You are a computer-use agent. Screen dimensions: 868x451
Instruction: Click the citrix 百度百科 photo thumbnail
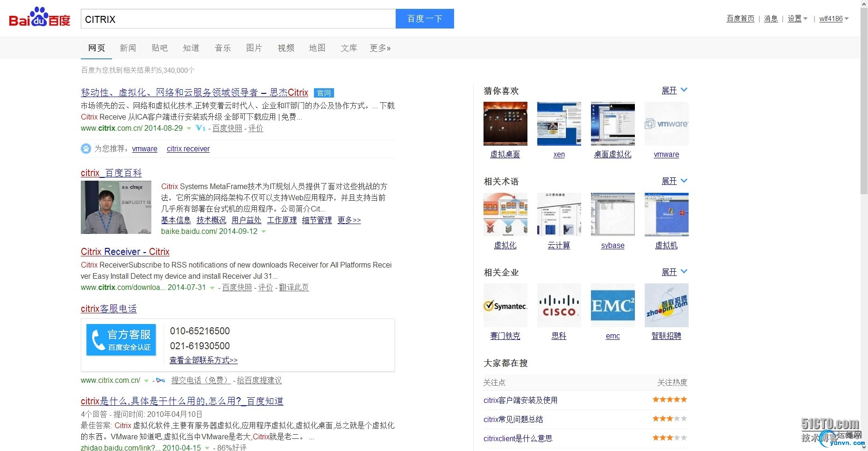click(x=116, y=207)
